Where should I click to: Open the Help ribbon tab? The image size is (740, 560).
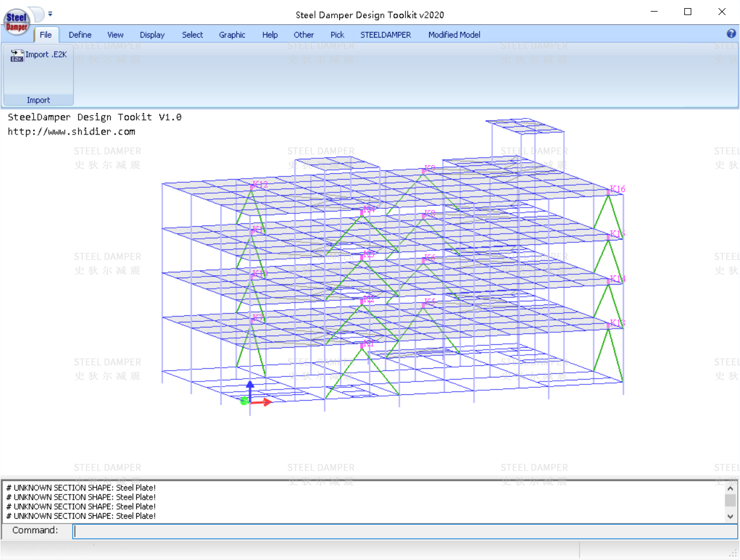pos(270,35)
